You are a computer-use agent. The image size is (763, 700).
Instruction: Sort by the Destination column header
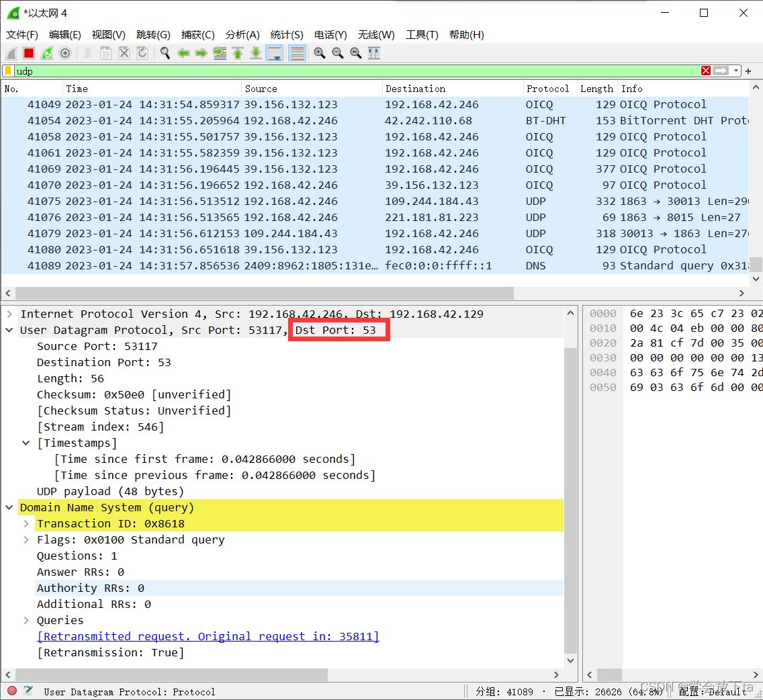click(x=453, y=89)
